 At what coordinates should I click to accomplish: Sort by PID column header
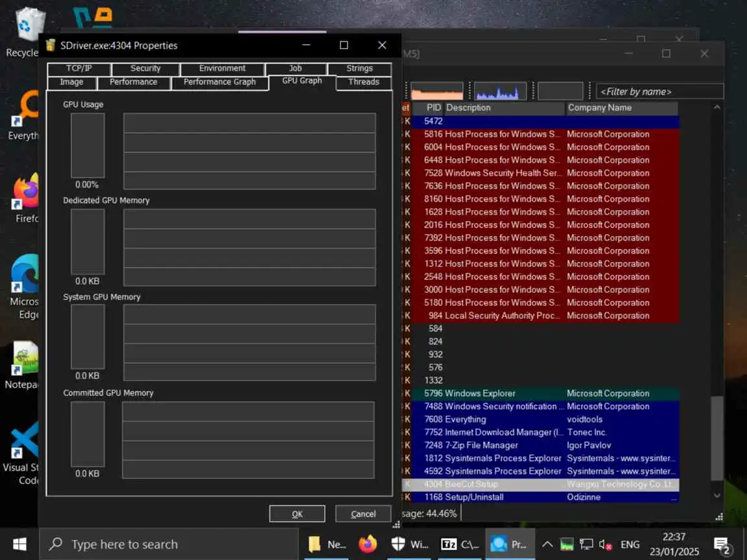coord(428,108)
